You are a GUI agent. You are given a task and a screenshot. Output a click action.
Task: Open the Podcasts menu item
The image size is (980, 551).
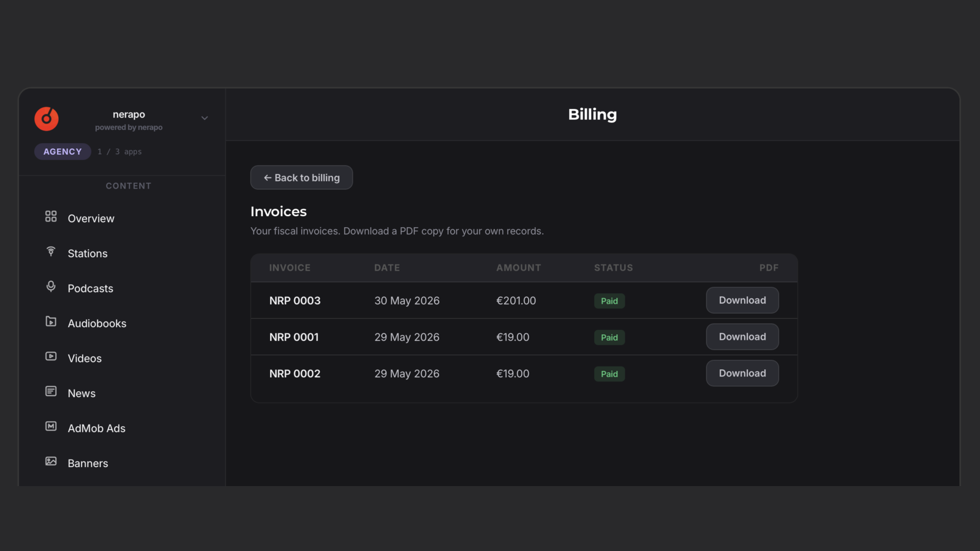click(91, 288)
